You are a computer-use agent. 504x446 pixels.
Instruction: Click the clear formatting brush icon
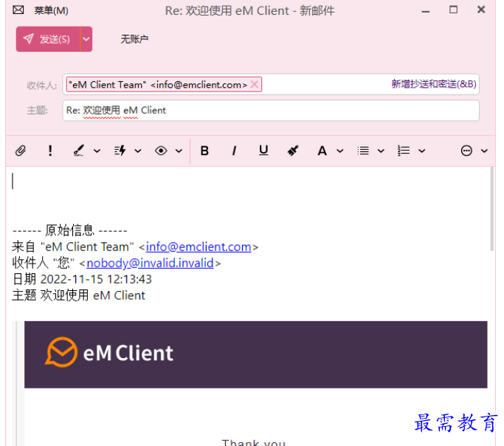[292, 151]
